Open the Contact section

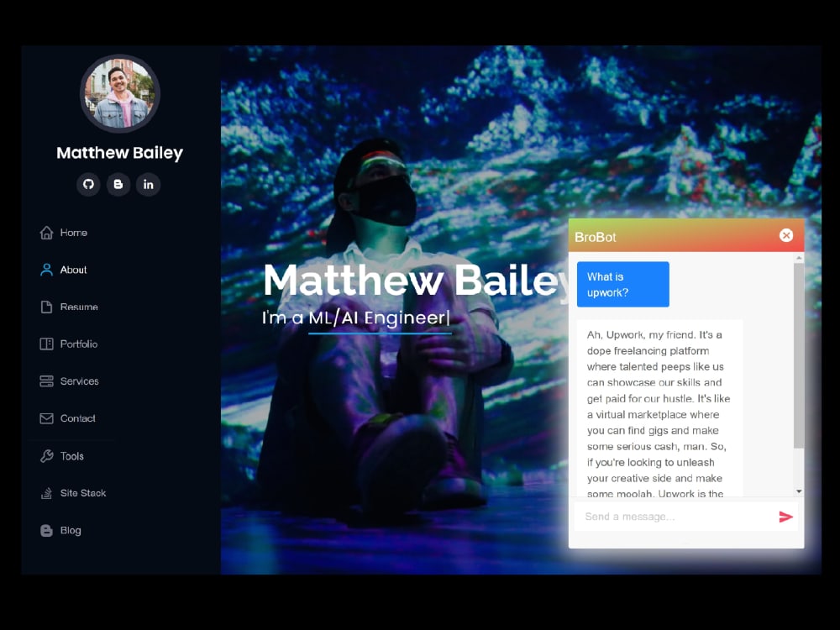(77, 418)
